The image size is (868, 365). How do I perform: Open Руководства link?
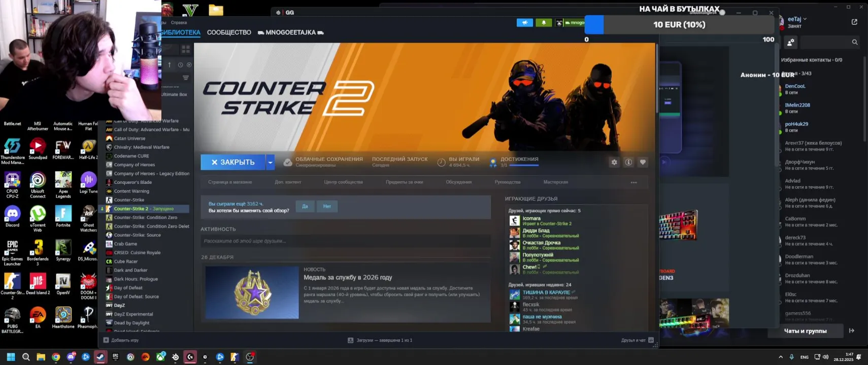tap(507, 182)
